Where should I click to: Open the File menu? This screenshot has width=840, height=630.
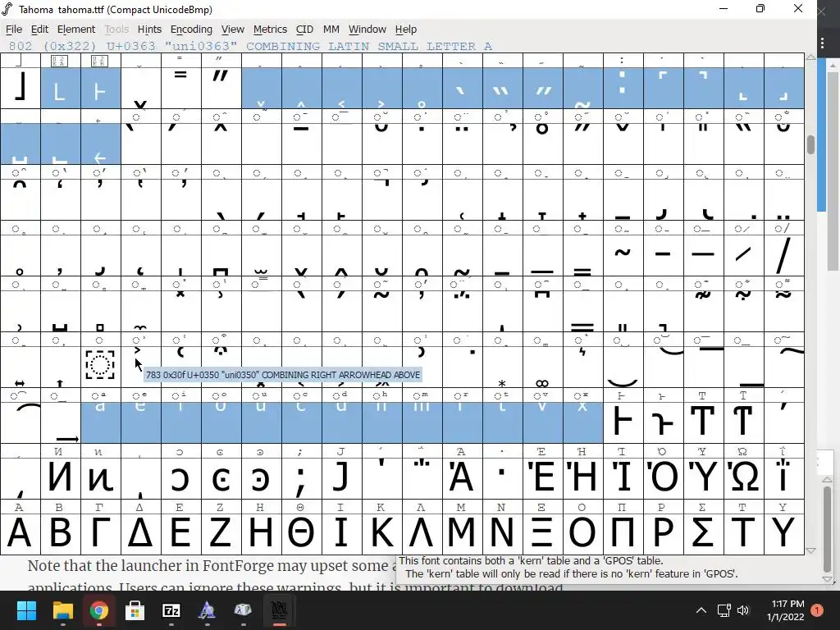14,30
